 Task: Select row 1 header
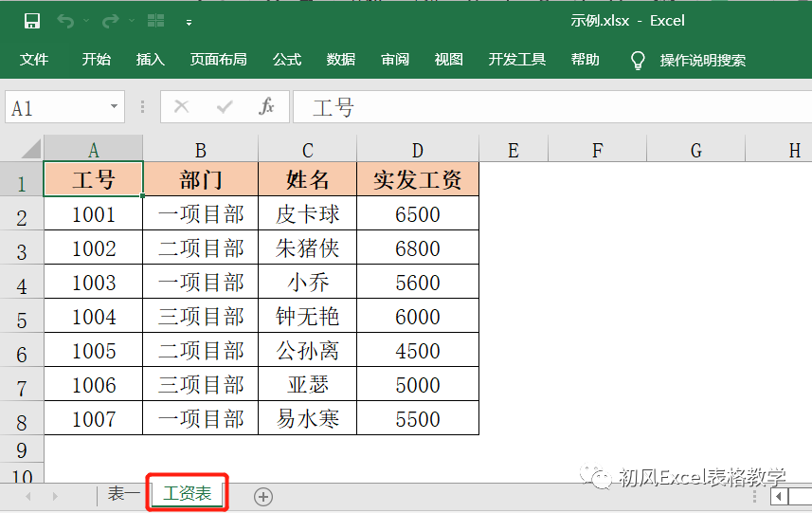click(x=22, y=179)
